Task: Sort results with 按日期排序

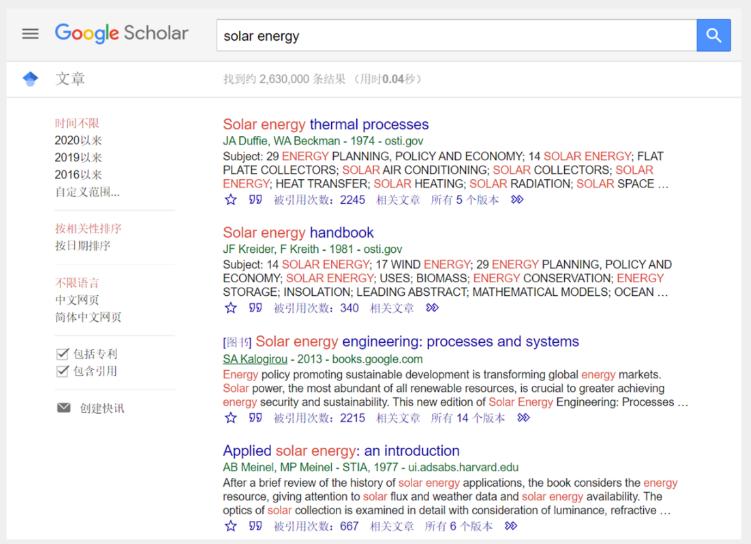Action: tap(82, 246)
